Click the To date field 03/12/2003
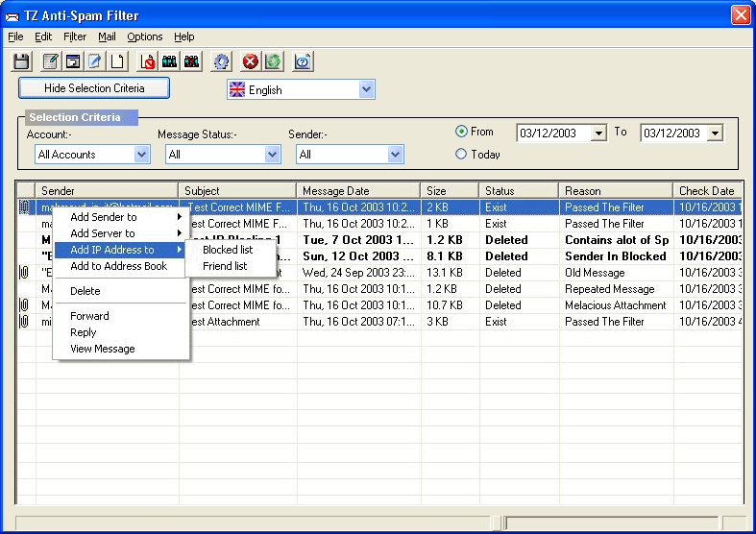Viewport: 756px width, 534px height. click(x=674, y=133)
